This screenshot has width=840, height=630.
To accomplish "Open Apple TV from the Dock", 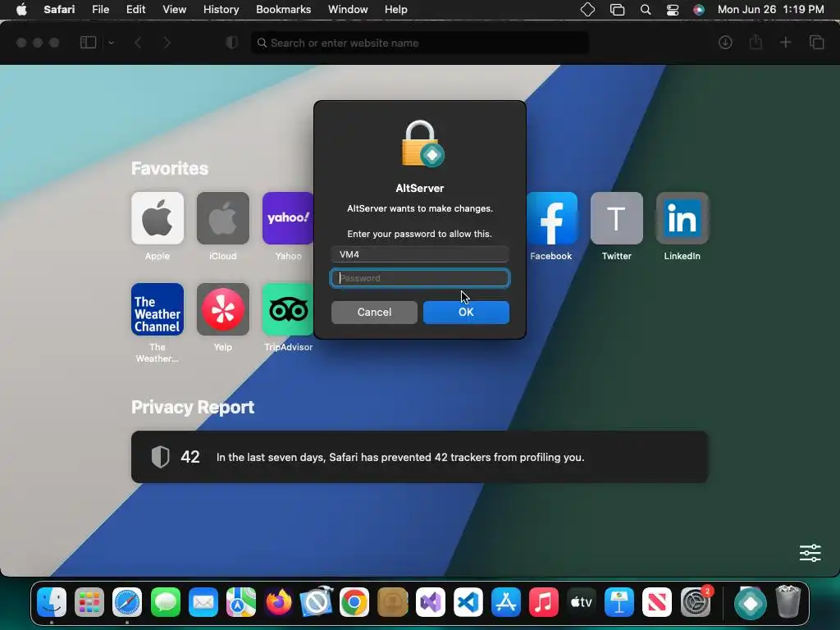I will (x=582, y=603).
